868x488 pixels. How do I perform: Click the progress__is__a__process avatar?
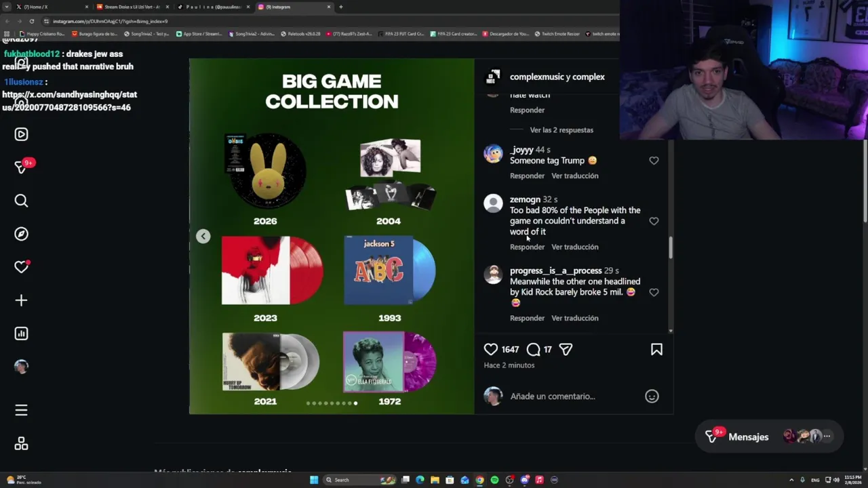pyautogui.click(x=493, y=274)
